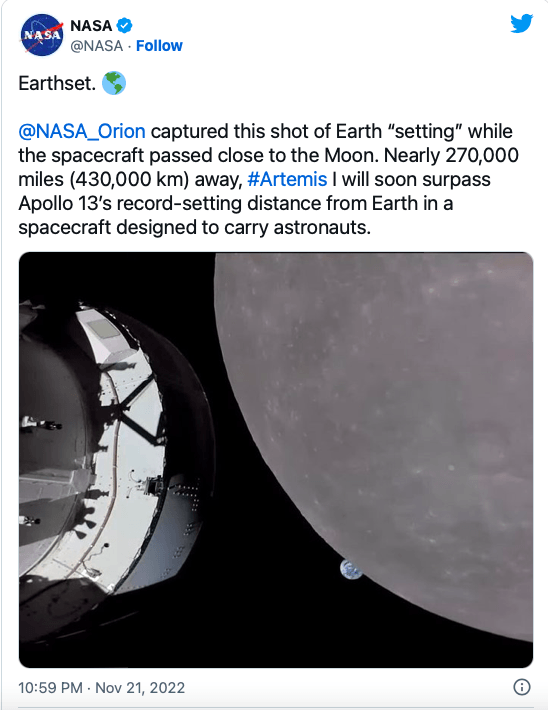The height and width of the screenshot is (710, 548).
Task: Open the @NASA_Orion mention link
Action: coord(82,131)
